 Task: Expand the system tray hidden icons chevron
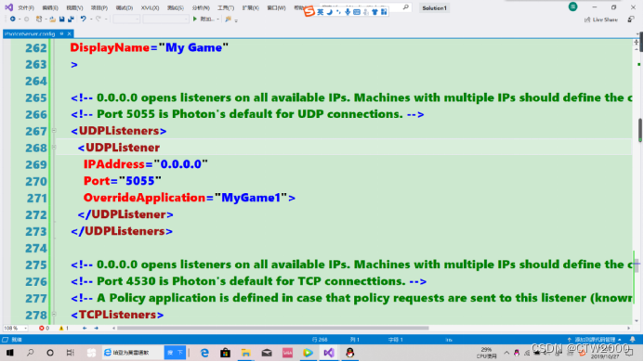click(506, 353)
